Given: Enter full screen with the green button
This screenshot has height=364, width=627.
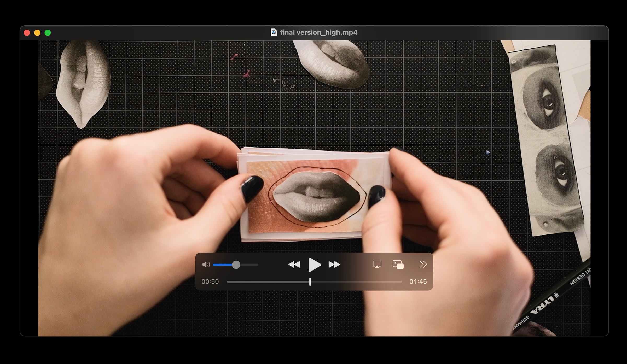Looking at the screenshot, I should click(x=48, y=33).
